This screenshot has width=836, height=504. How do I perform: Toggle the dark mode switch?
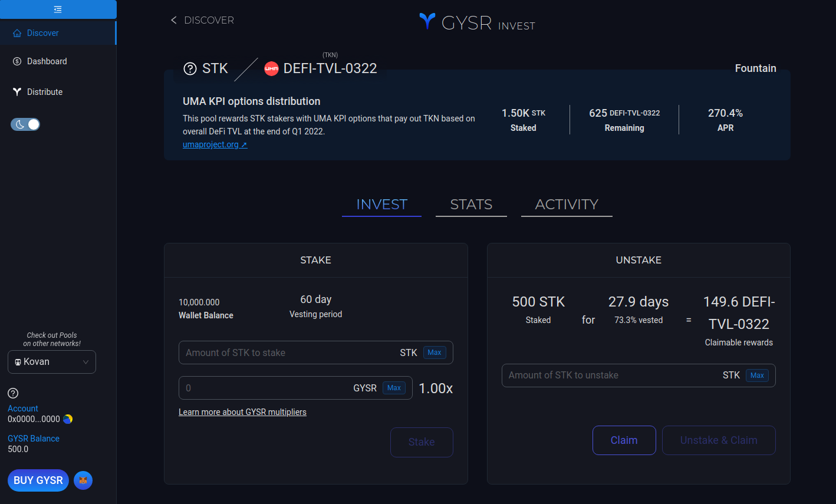click(25, 124)
